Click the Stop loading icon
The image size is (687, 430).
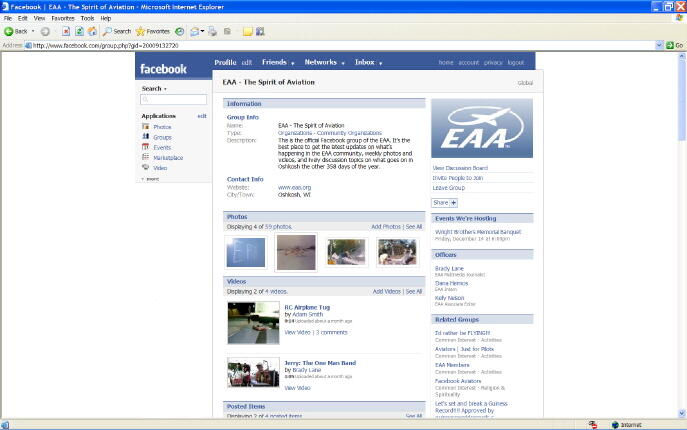pyautogui.click(x=66, y=32)
